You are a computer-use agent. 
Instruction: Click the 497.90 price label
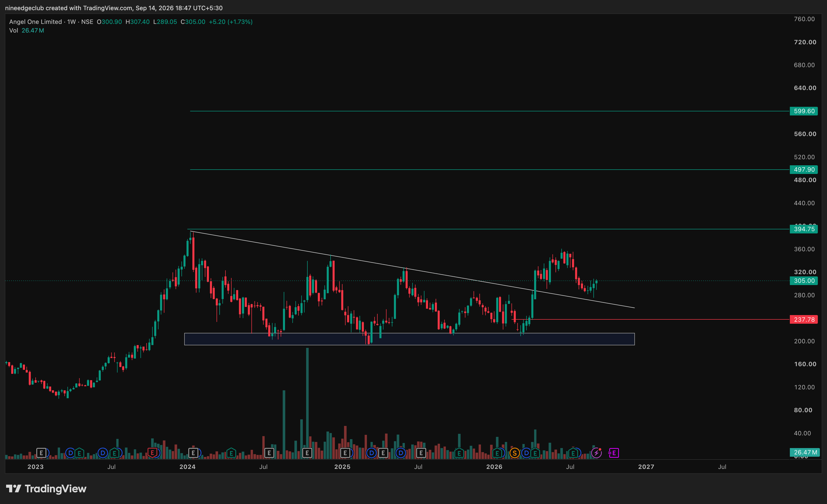click(804, 170)
